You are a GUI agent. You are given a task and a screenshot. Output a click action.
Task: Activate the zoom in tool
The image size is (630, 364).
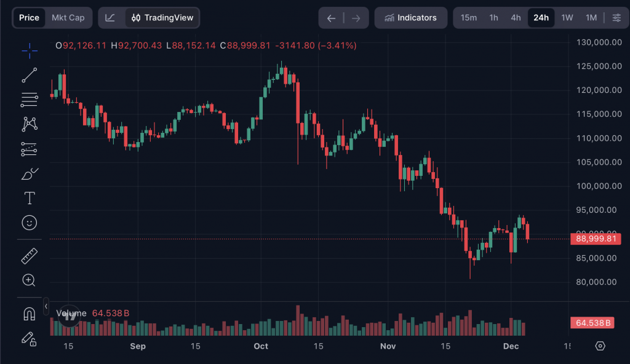(x=30, y=280)
